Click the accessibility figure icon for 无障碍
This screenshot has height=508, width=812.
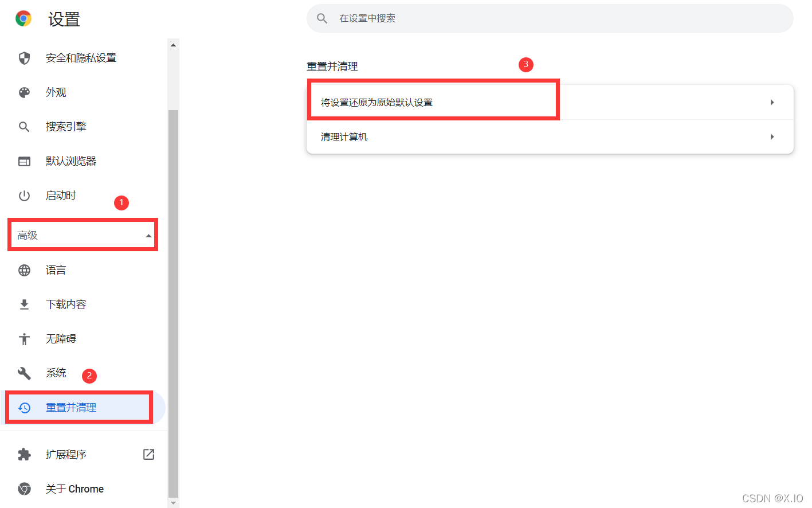[24, 339]
